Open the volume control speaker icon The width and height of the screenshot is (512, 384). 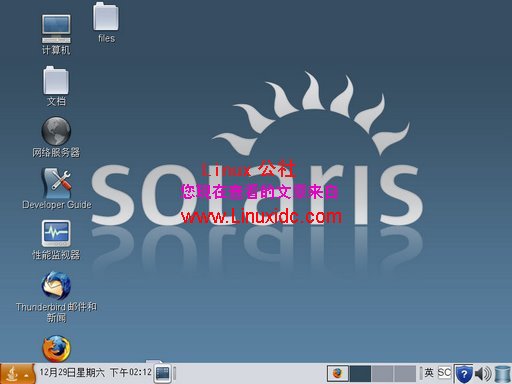[x=483, y=374]
